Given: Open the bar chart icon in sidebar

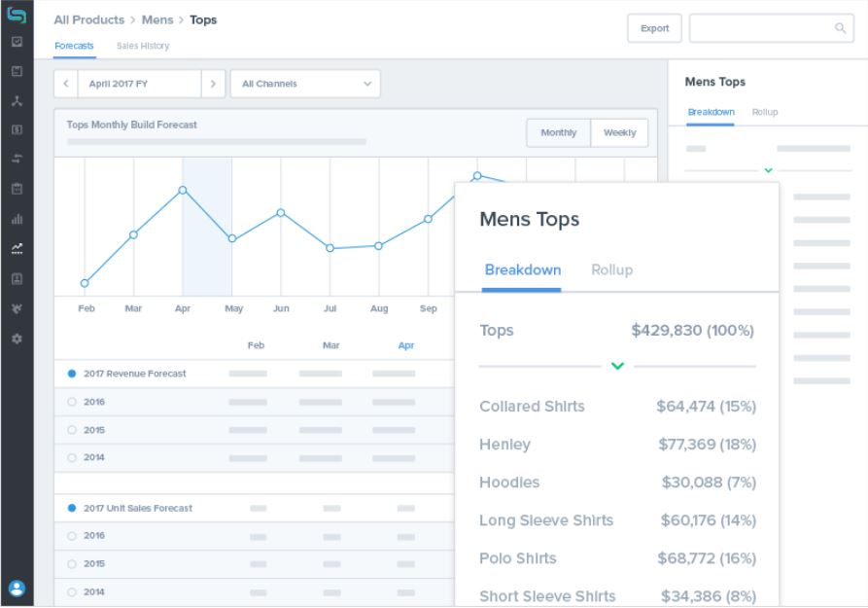Looking at the screenshot, I should pyautogui.click(x=17, y=219).
